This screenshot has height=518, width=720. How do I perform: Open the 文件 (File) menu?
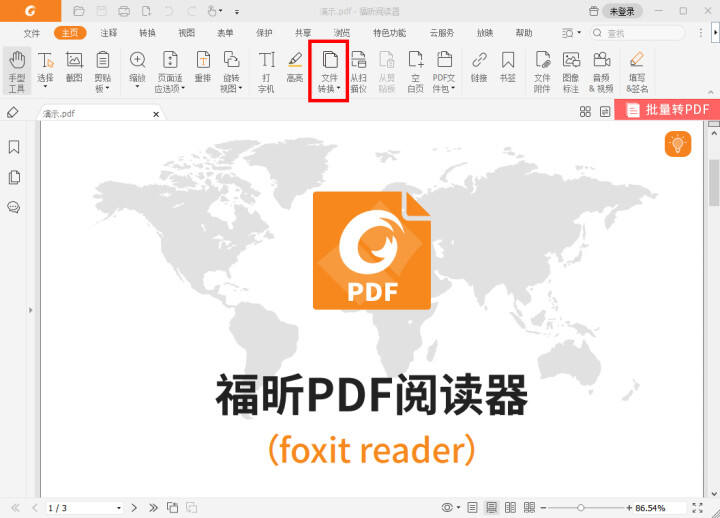[x=32, y=33]
